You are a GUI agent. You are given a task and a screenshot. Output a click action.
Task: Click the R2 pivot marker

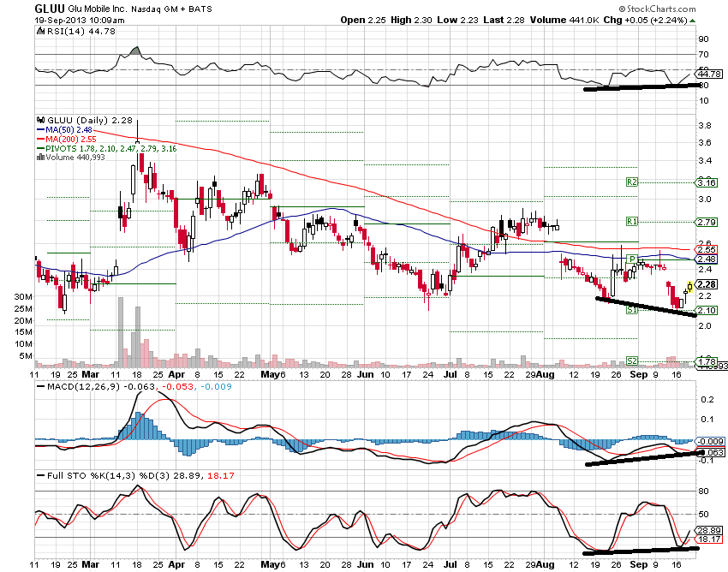point(632,182)
